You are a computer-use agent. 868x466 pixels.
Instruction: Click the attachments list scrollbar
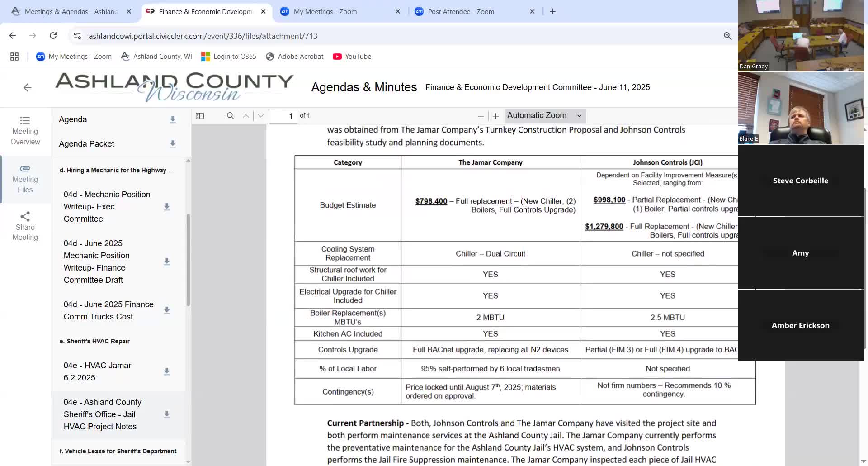(188, 260)
